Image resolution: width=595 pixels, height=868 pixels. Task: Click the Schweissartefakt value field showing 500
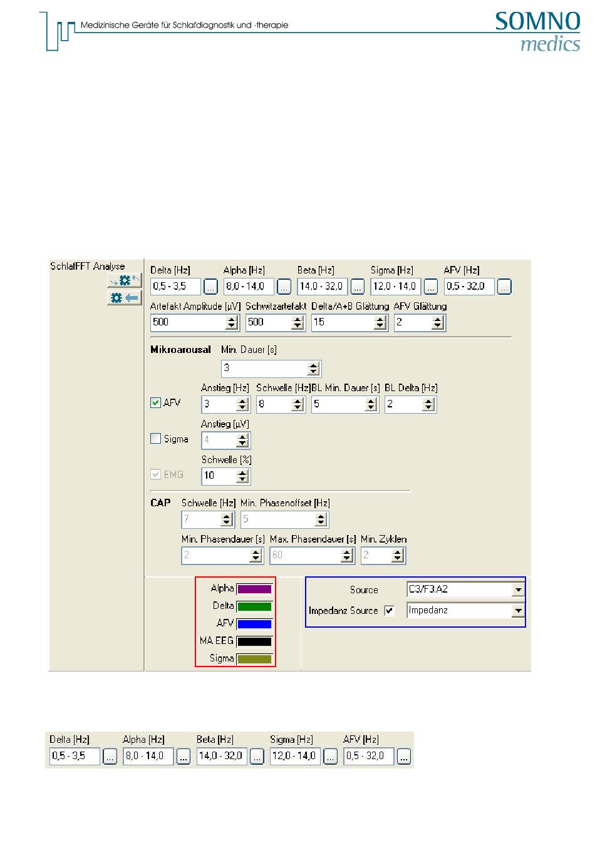[267, 322]
